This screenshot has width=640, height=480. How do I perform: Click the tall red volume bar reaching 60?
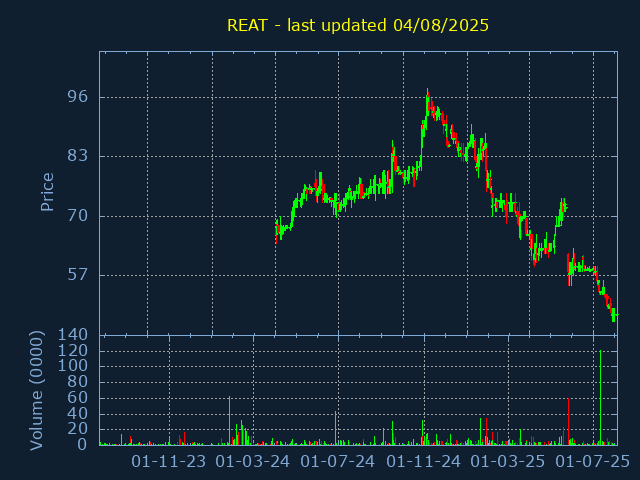[x=568, y=421]
